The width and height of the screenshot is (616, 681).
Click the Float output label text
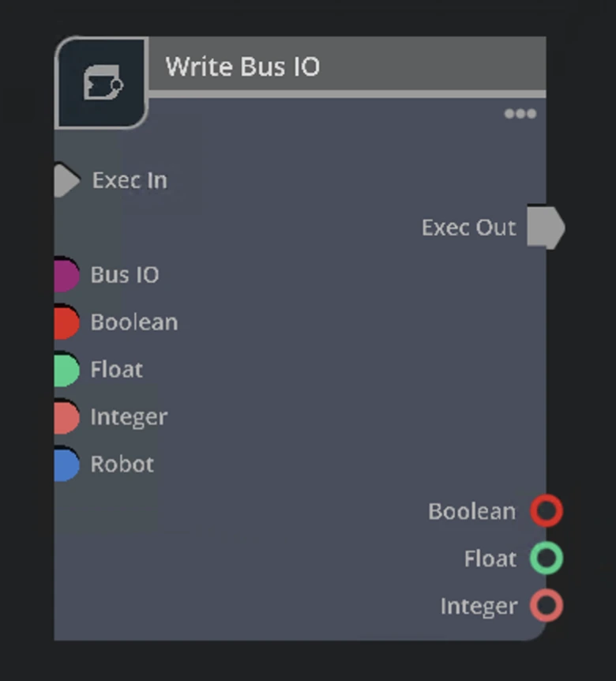click(489, 559)
